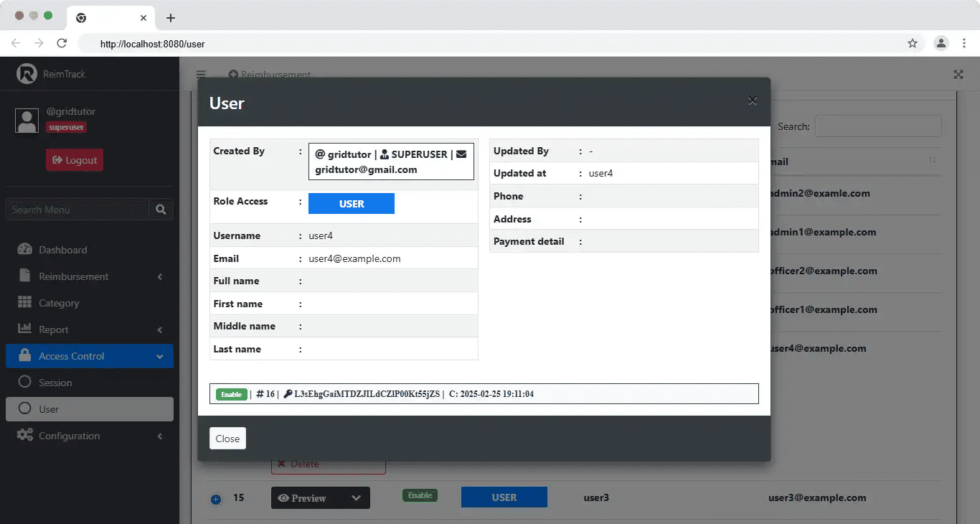
Task: Click the Search Menu input field
Action: pos(77,210)
